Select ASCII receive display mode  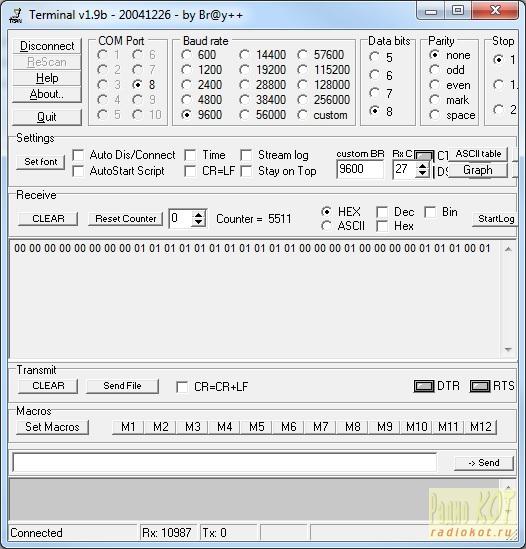click(326, 226)
